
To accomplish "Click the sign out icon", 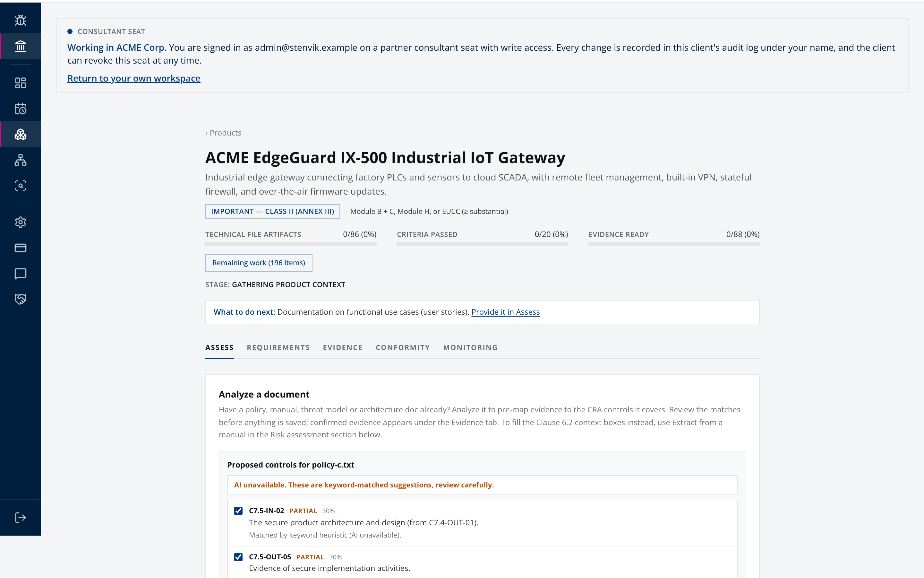I will click(x=20, y=518).
